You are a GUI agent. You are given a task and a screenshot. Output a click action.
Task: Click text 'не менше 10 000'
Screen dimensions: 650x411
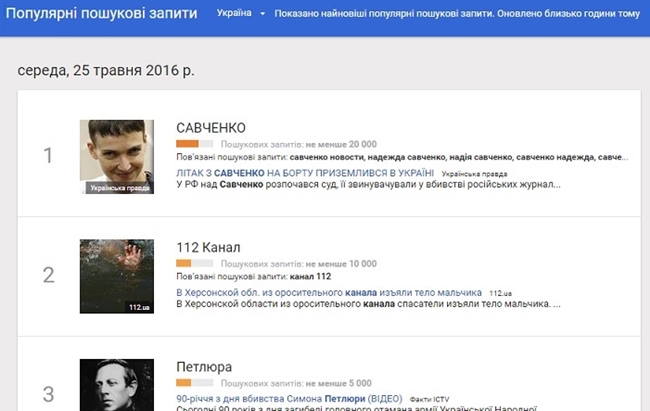point(341,264)
